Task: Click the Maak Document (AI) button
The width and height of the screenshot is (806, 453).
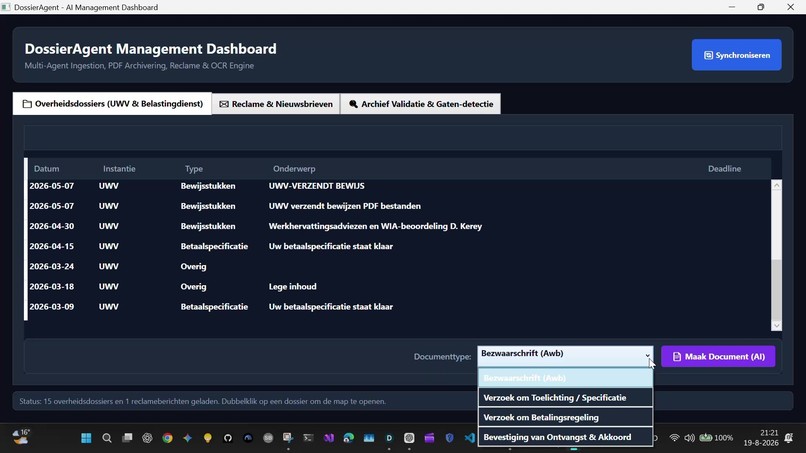Action: point(718,356)
